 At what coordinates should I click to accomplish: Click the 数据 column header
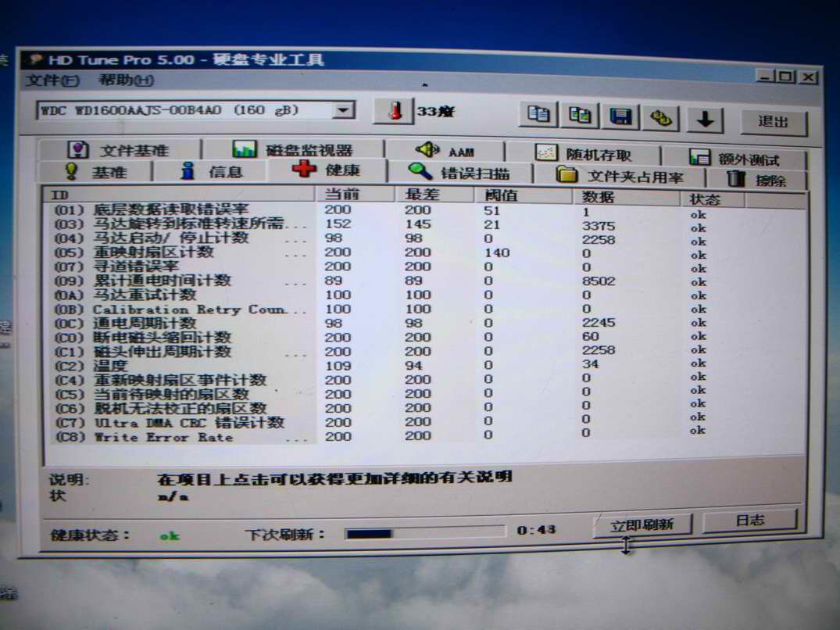[x=626, y=198]
